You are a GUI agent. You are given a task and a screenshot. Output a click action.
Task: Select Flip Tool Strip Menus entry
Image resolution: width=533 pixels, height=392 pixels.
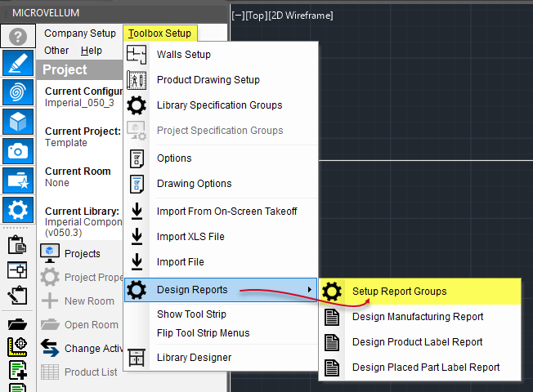click(x=221, y=333)
